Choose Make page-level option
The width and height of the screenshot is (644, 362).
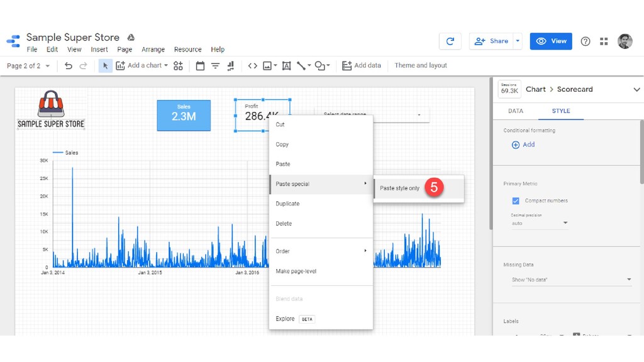pos(321,271)
